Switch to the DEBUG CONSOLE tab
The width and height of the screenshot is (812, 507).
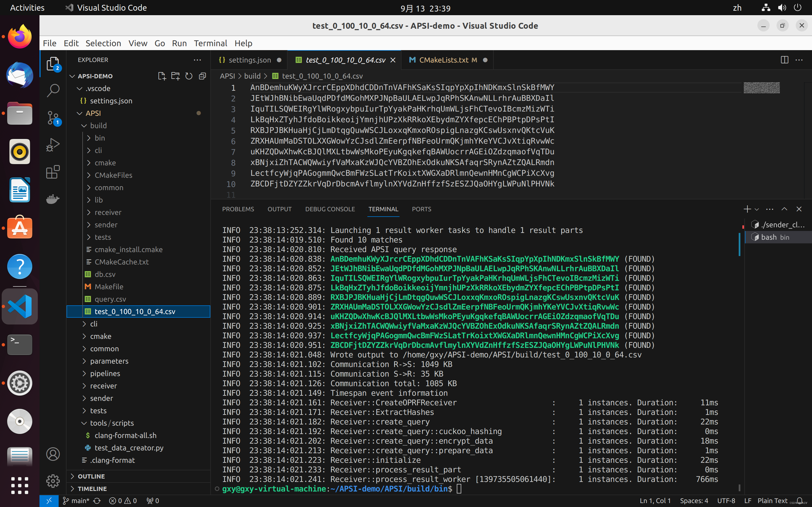click(x=330, y=209)
